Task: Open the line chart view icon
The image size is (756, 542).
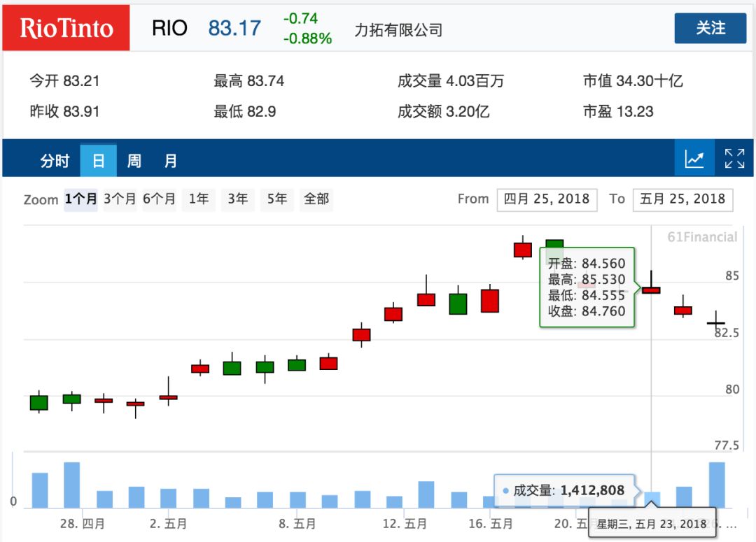Action: click(x=694, y=158)
